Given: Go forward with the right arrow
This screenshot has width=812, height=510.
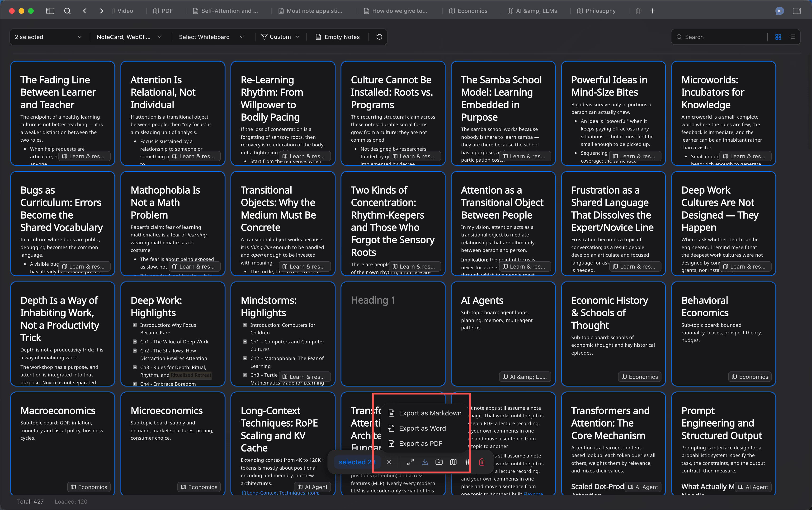Looking at the screenshot, I should (101, 11).
